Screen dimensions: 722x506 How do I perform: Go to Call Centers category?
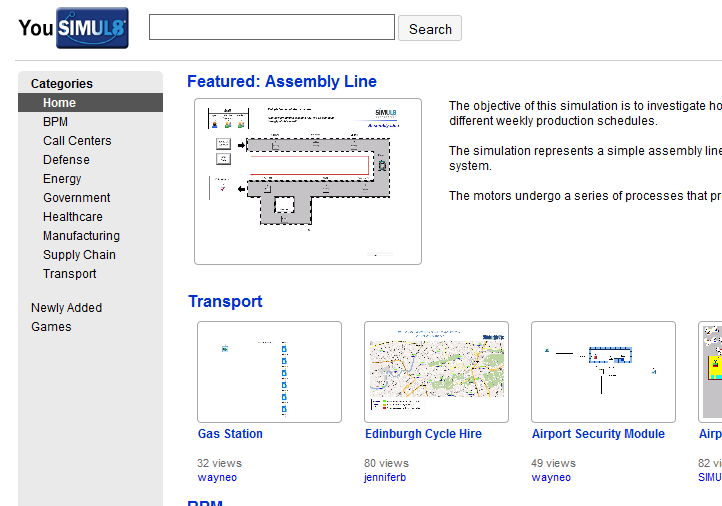77,141
